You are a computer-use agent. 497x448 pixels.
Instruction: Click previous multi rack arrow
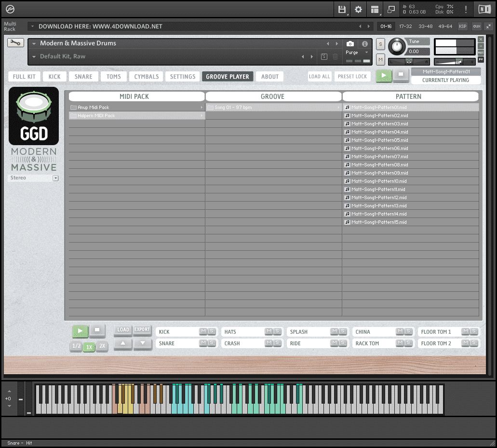tap(360, 27)
